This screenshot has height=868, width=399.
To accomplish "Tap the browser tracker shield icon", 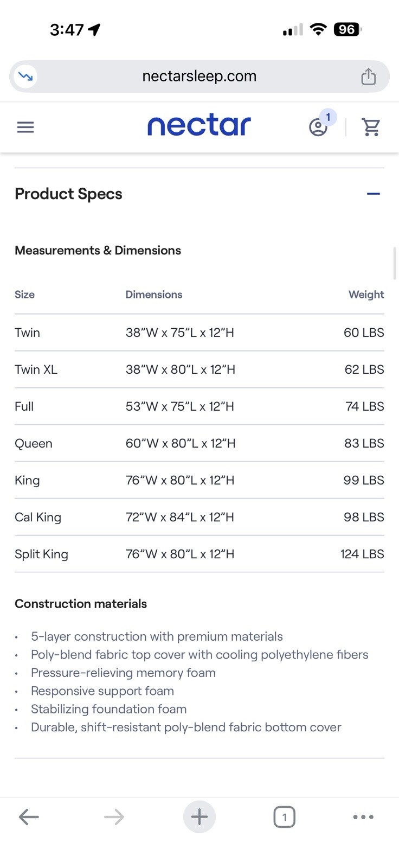I will (x=25, y=76).
